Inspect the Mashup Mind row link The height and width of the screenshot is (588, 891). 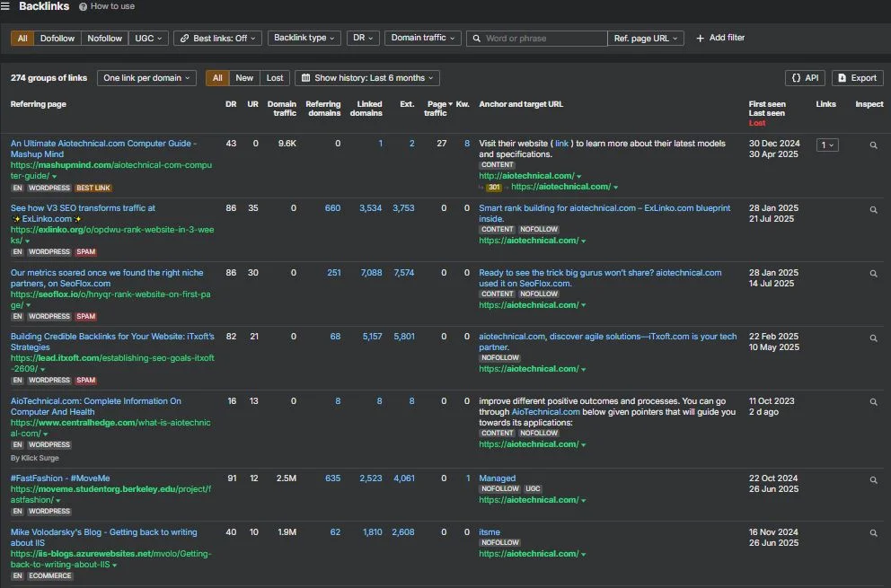click(x=873, y=145)
